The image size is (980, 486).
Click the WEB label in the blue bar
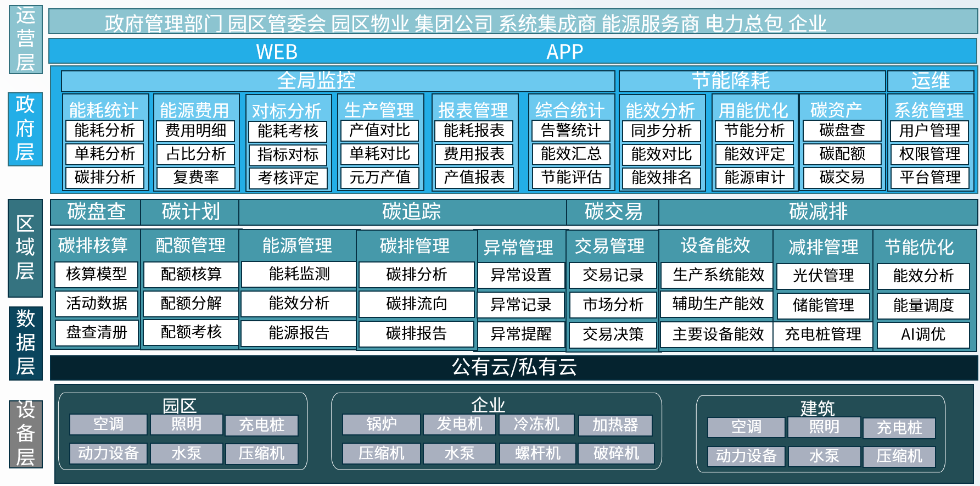[277, 52]
